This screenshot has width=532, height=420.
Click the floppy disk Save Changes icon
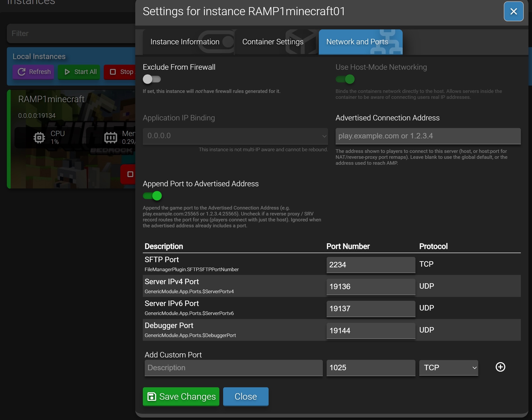click(x=152, y=396)
